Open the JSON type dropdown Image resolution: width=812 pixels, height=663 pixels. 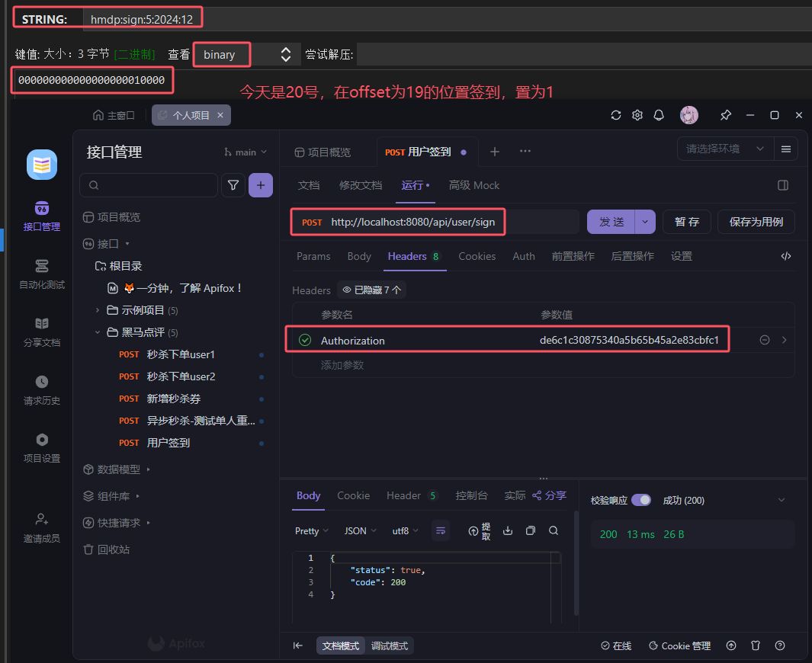[x=360, y=531]
